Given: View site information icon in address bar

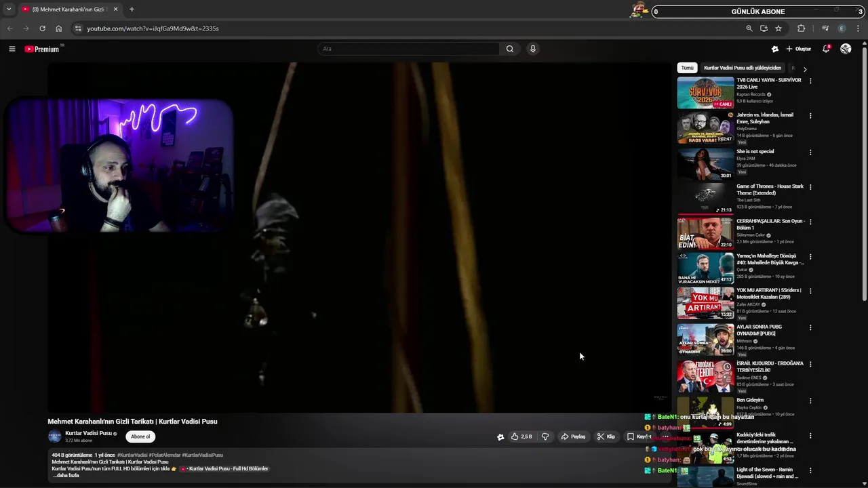Looking at the screenshot, I should [78, 28].
